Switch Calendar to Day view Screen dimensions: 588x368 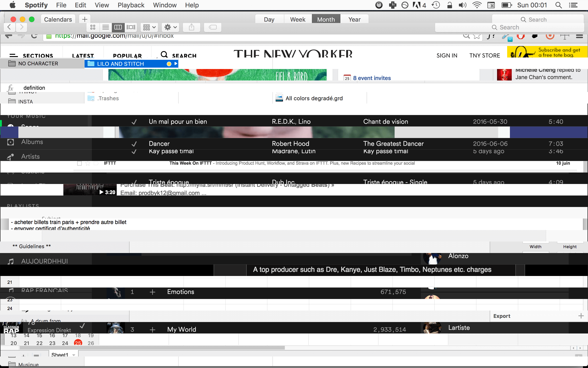pyautogui.click(x=269, y=19)
